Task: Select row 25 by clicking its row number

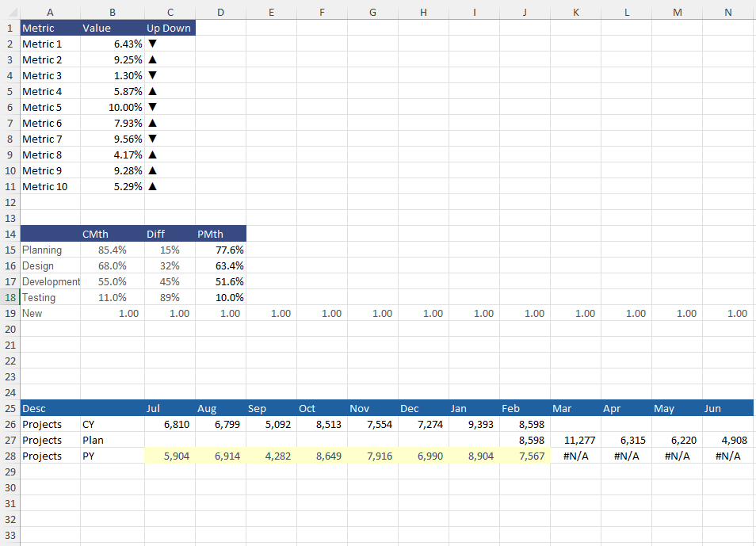Action: (x=10, y=408)
